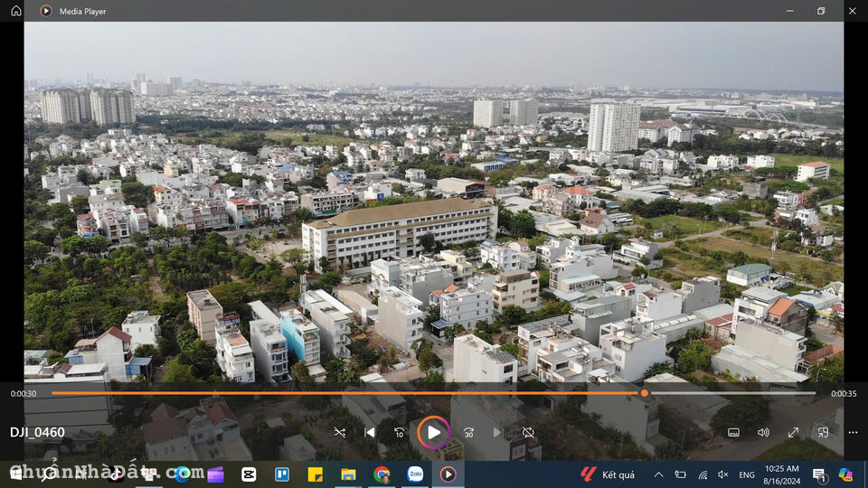Click the DJI_0460 video title
The height and width of the screenshot is (488, 868).
point(37,432)
